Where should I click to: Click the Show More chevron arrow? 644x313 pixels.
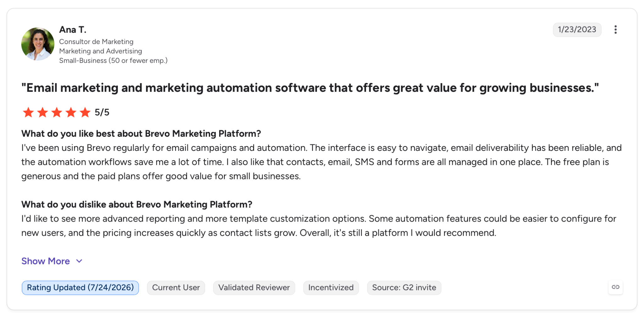coord(79,261)
